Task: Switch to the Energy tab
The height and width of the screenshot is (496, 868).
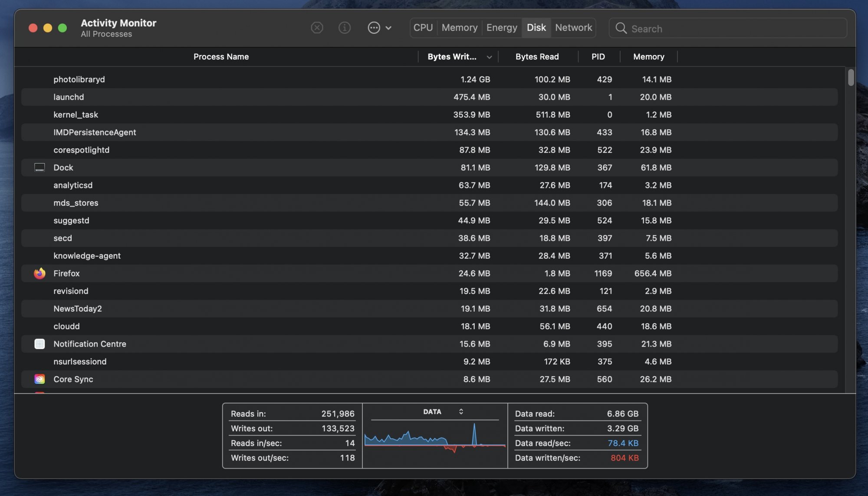Action: [502, 28]
